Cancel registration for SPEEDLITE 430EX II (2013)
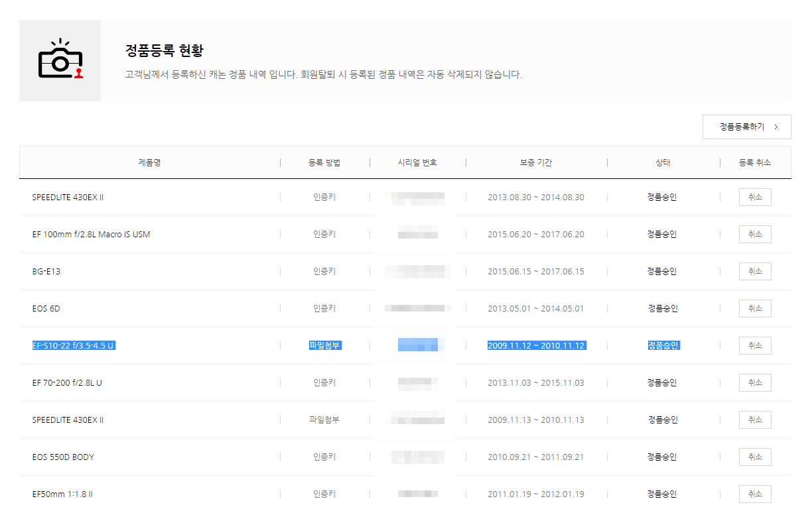The width and height of the screenshot is (812, 511). tap(754, 197)
